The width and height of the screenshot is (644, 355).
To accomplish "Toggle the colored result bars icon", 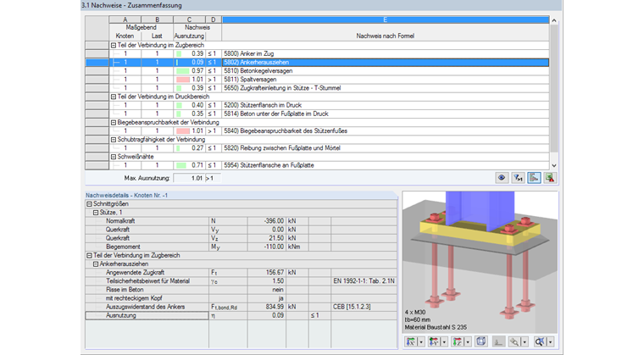I will coord(534,178).
